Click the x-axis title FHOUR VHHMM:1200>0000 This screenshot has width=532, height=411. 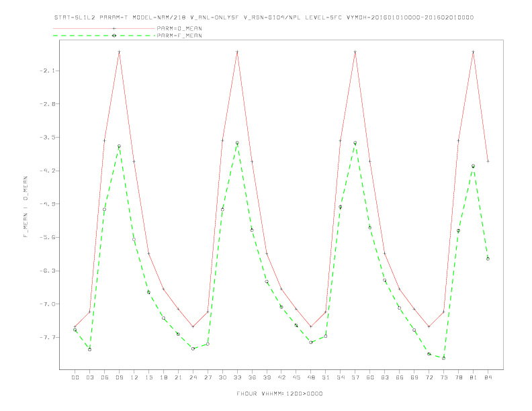[x=279, y=394]
